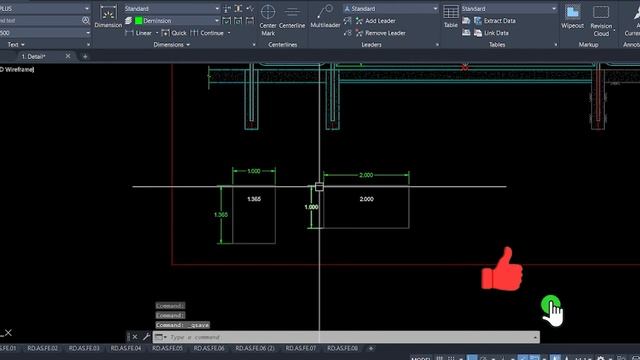Click the find text input field
Viewport: 640px width, 360px height.
pos(40,20)
